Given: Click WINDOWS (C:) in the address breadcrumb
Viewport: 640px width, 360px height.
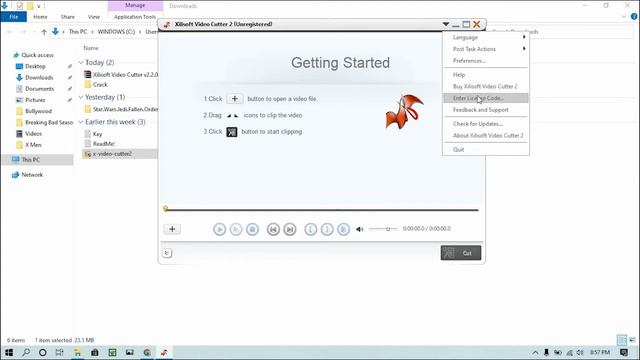Looking at the screenshot, I should (x=116, y=32).
